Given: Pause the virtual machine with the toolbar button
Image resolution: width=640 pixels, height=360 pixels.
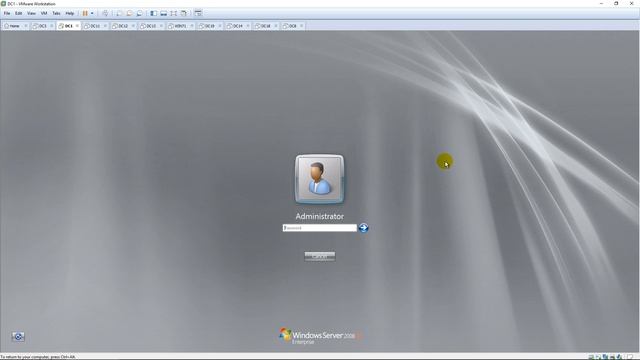Looking at the screenshot, I should click(x=85, y=13).
